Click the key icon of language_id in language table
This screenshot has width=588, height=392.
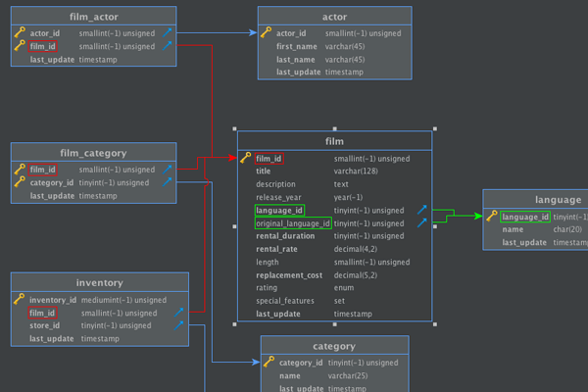492,217
